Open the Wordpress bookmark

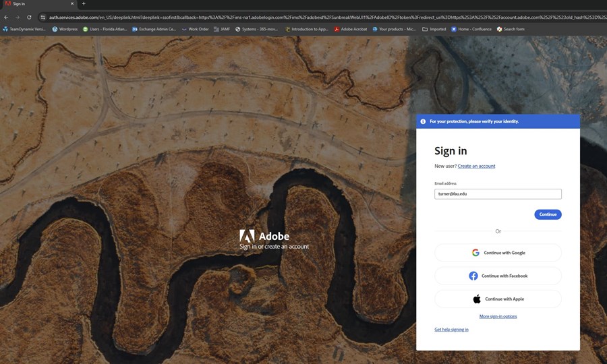tap(65, 29)
